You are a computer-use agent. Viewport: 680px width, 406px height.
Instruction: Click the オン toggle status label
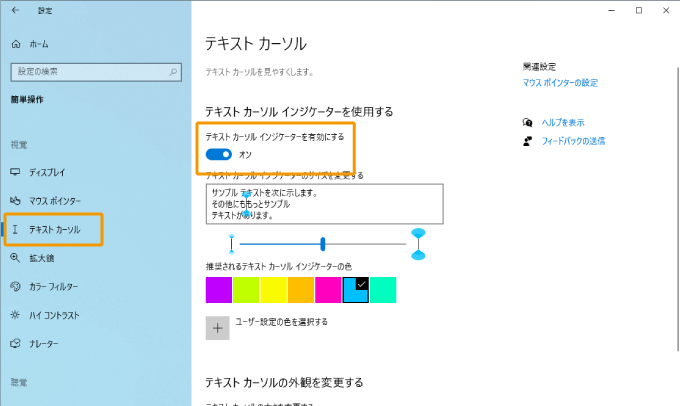click(x=245, y=155)
